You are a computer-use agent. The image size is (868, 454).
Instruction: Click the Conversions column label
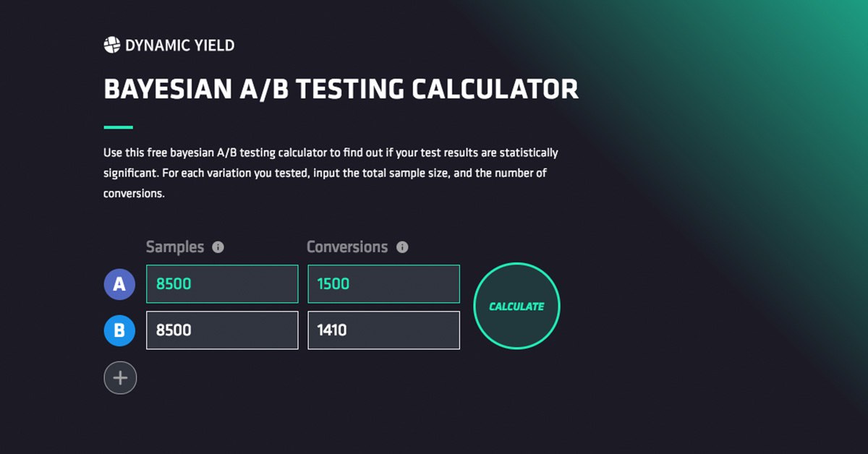(347, 247)
